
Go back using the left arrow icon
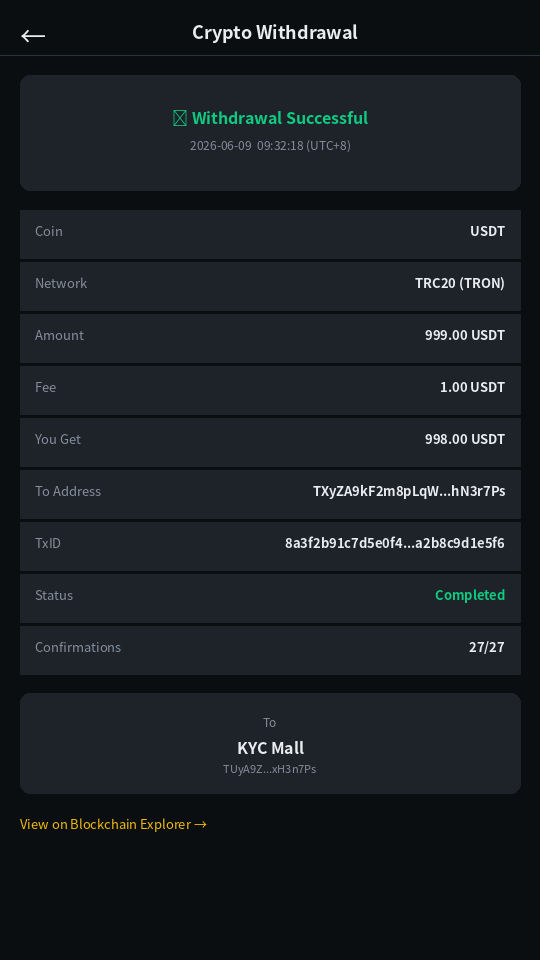point(33,36)
